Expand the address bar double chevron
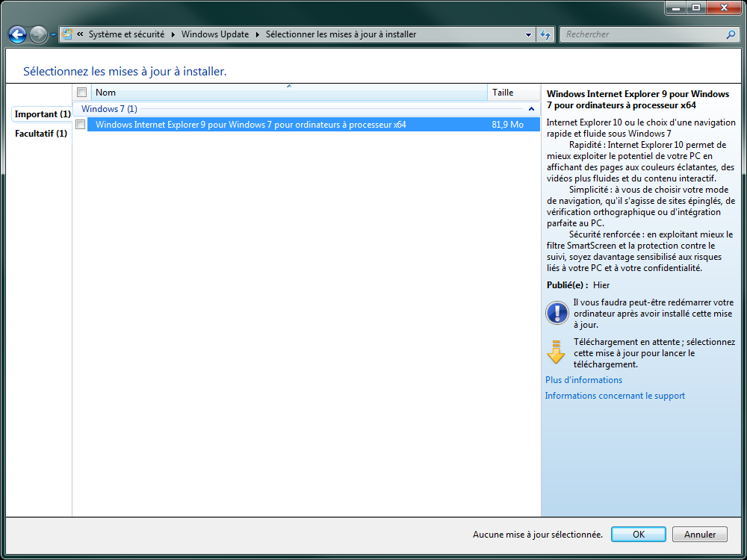 point(80,34)
